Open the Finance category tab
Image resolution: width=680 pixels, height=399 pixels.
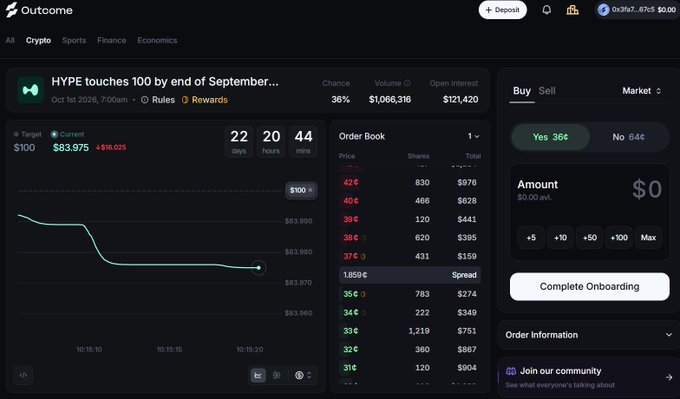(111, 40)
